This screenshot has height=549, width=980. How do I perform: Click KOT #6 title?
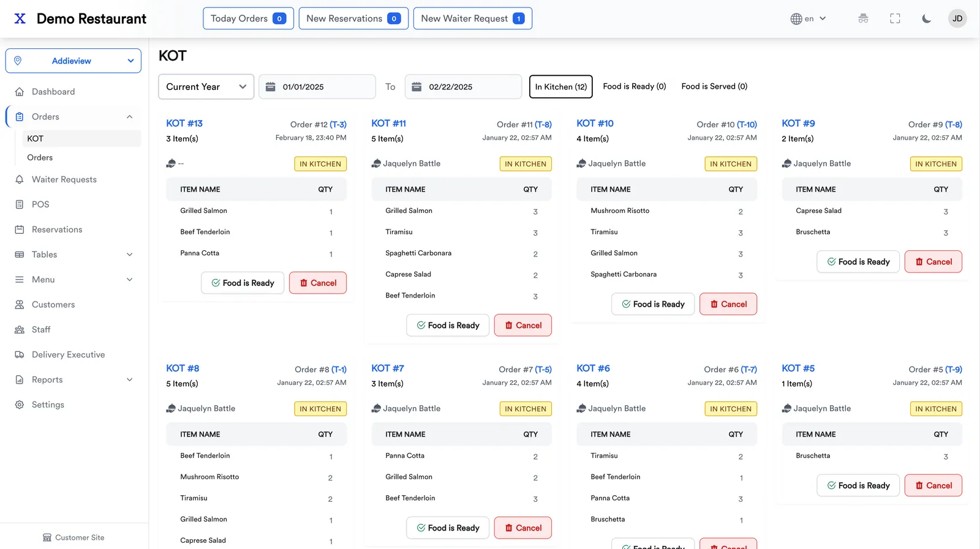click(593, 368)
